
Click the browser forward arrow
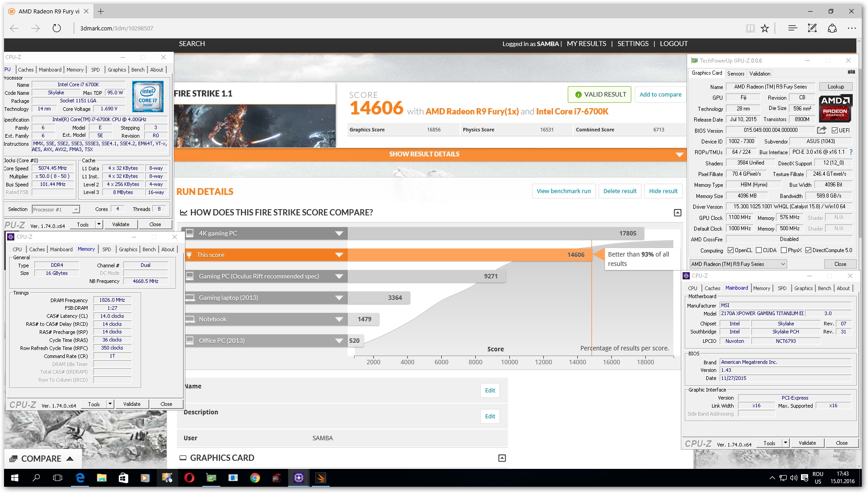35,28
